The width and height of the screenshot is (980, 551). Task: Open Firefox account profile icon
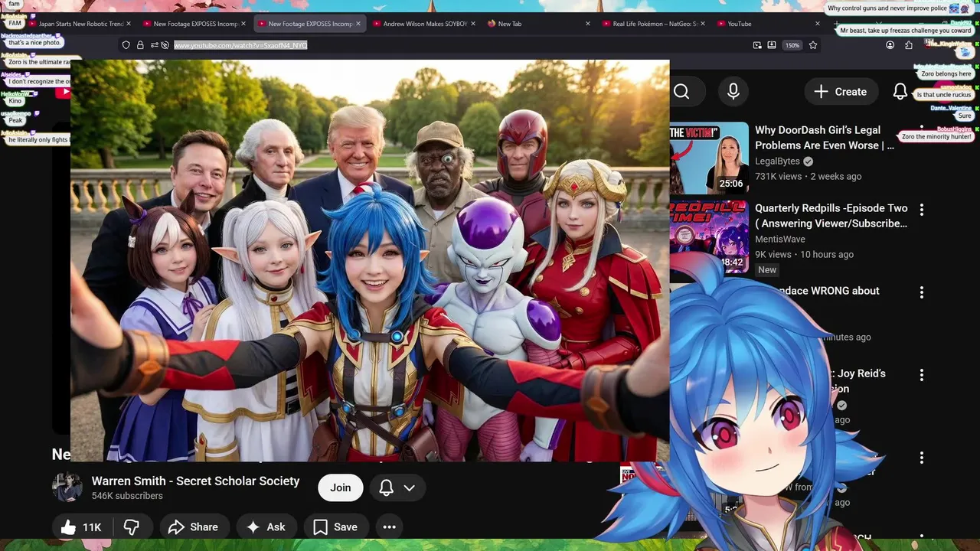pos(890,45)
